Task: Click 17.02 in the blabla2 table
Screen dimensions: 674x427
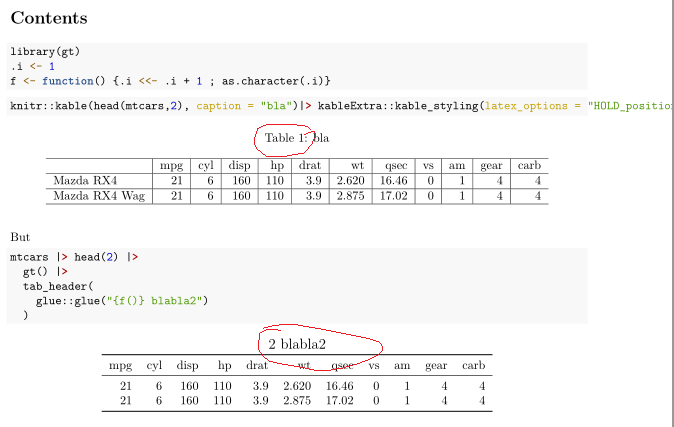Action: pyautogui.click(x=340, y=401)
